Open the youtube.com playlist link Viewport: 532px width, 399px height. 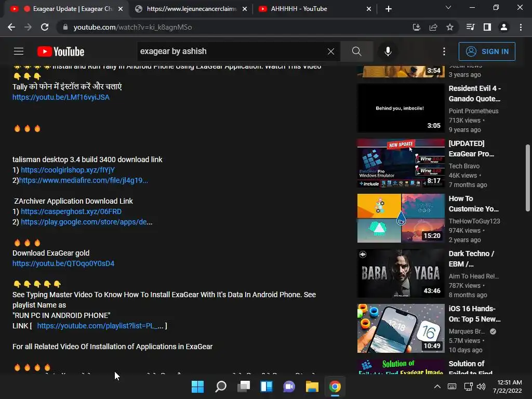[x=100, y=326]
